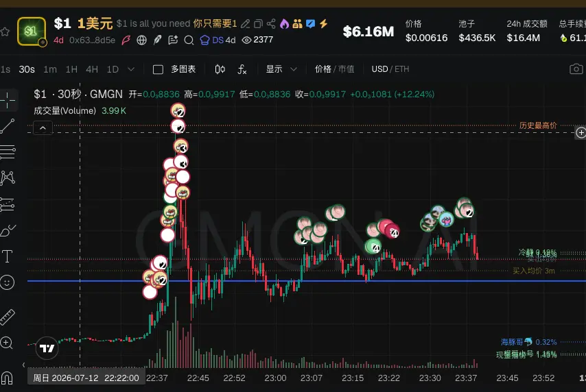Select ETH as chart currency
This screenshot has height=392, width=586.
pos(401,69)
